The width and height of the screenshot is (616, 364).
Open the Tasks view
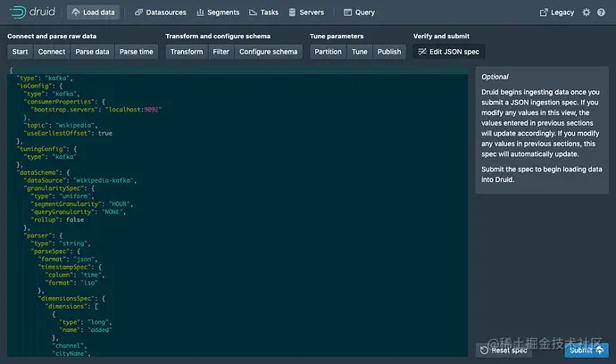263,12
